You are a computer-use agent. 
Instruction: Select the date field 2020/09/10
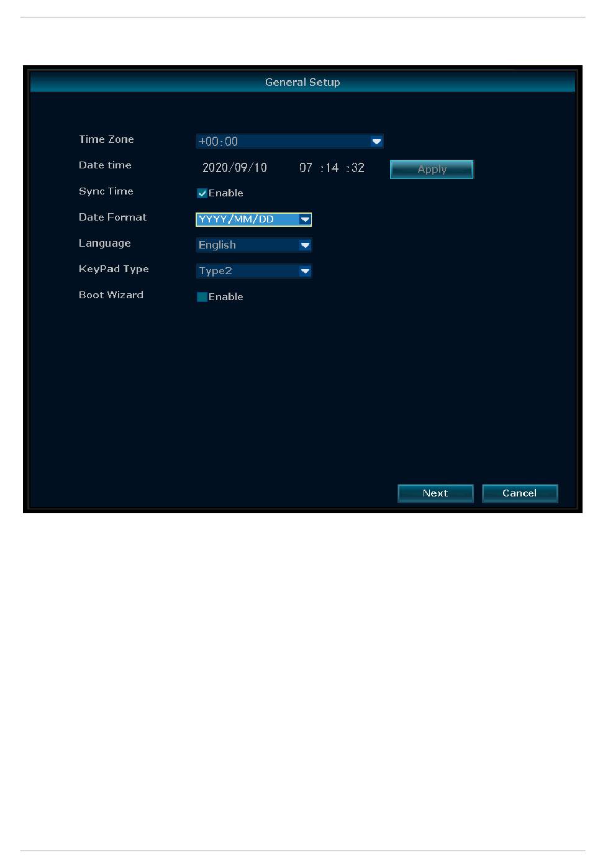pos(235,168)
